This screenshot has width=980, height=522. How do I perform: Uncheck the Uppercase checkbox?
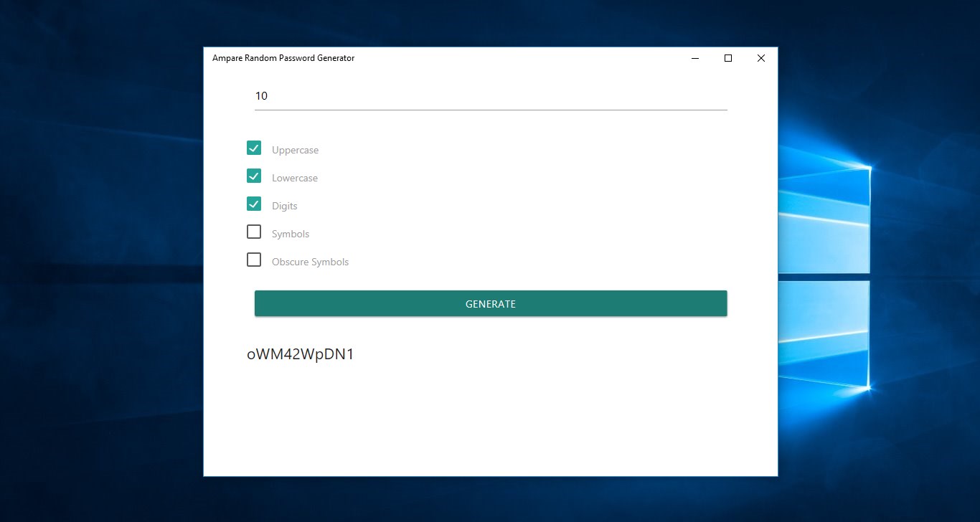(x=254, y=148)
